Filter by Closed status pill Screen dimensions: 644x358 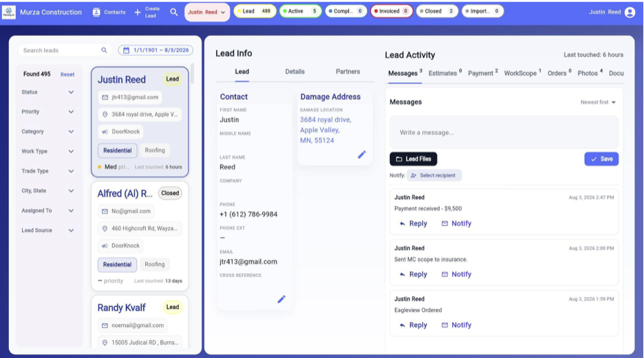(x=437, y=11)
